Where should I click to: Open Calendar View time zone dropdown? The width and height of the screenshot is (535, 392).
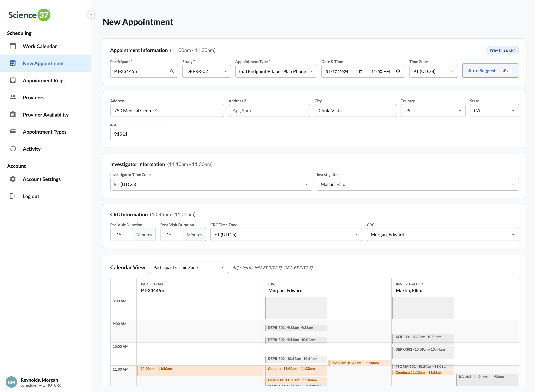pyautogui.click(x=189, y=267)
